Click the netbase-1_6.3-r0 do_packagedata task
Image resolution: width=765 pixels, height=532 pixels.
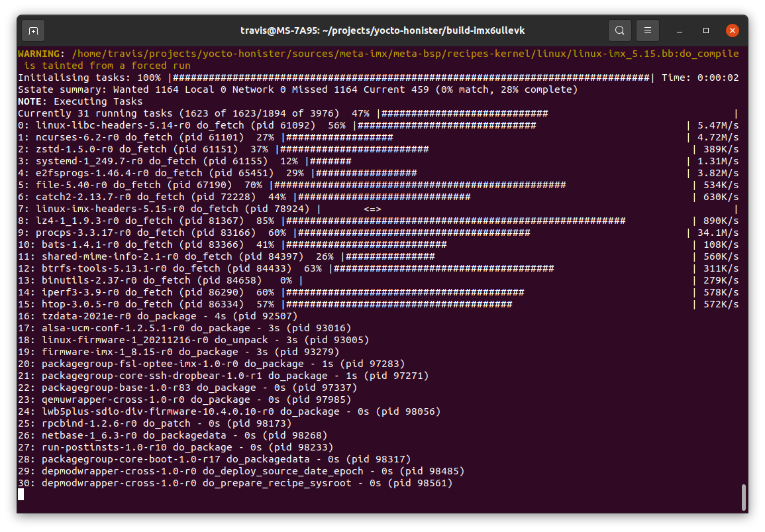(173, 436)
